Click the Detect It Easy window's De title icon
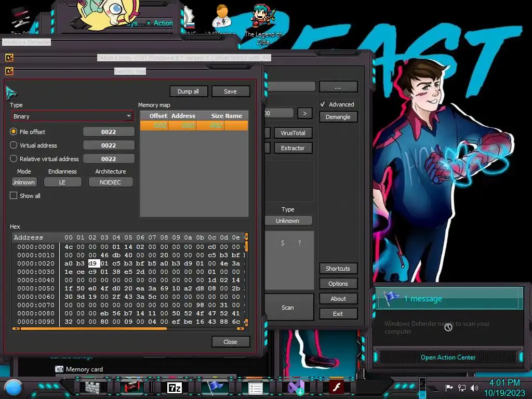This screenshot has height=399, width=532. pyautogui.click(x=9, y=58)
